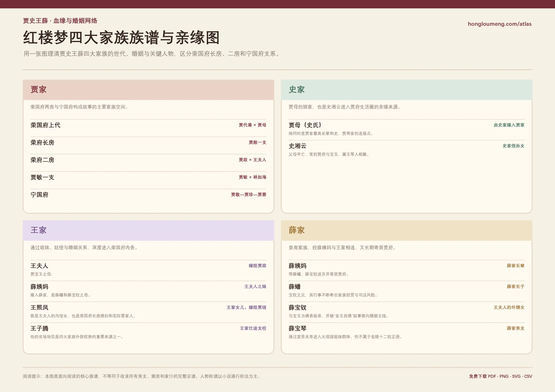Viewport: 555px width, 392px height.
Task: Select the 史家 card header
Action: click(406, 90)
